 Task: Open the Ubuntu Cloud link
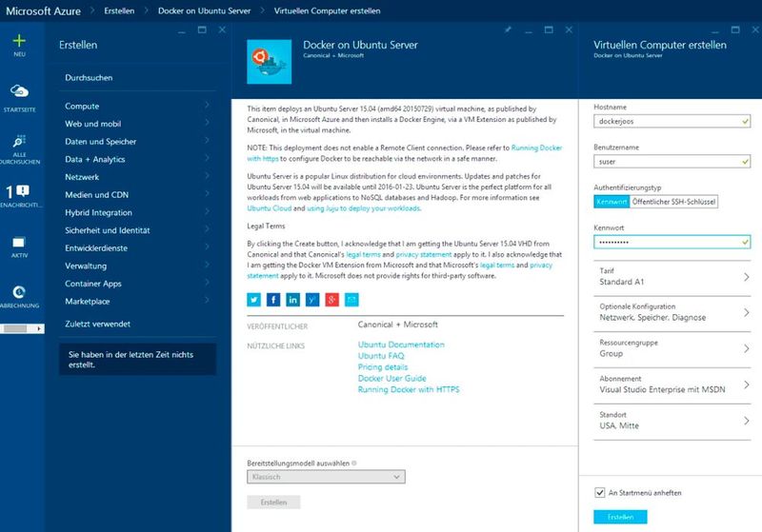point(270,208)
